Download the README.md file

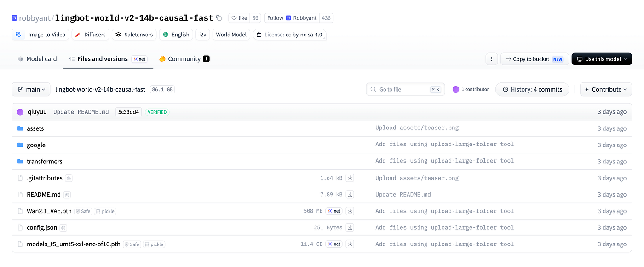click(350, 195)
